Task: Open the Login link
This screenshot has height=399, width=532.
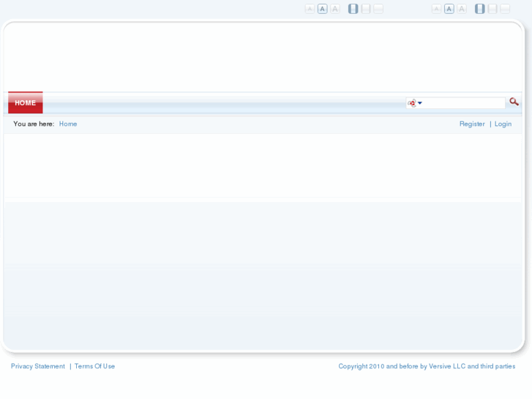Action: tap(503, 124)
